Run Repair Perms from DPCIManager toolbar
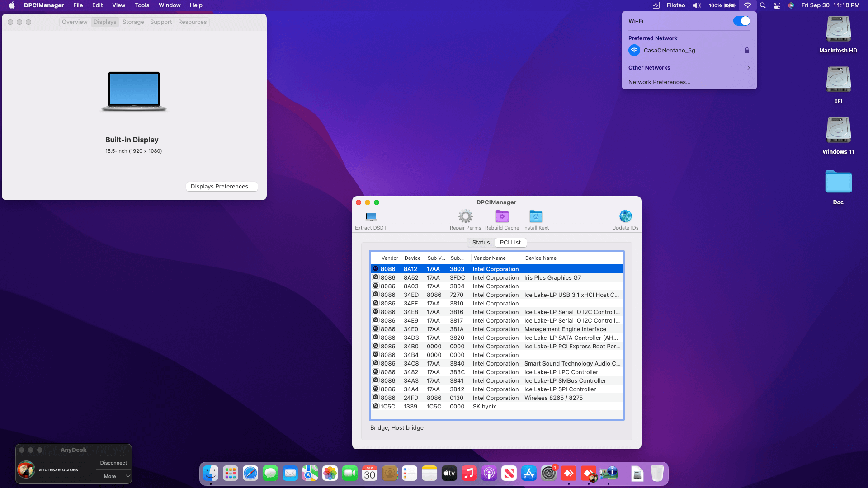Viewport: 868px width, 488px height. 465,216
